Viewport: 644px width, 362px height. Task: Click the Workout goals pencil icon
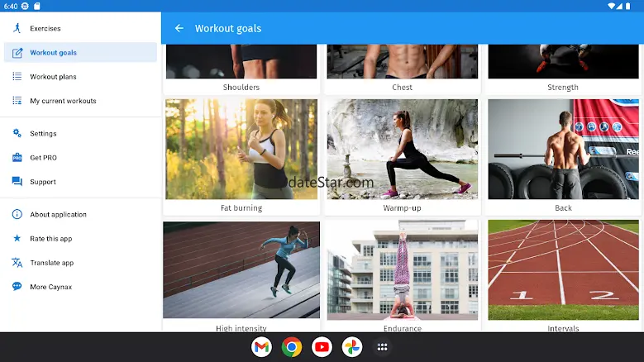point(17,53)
